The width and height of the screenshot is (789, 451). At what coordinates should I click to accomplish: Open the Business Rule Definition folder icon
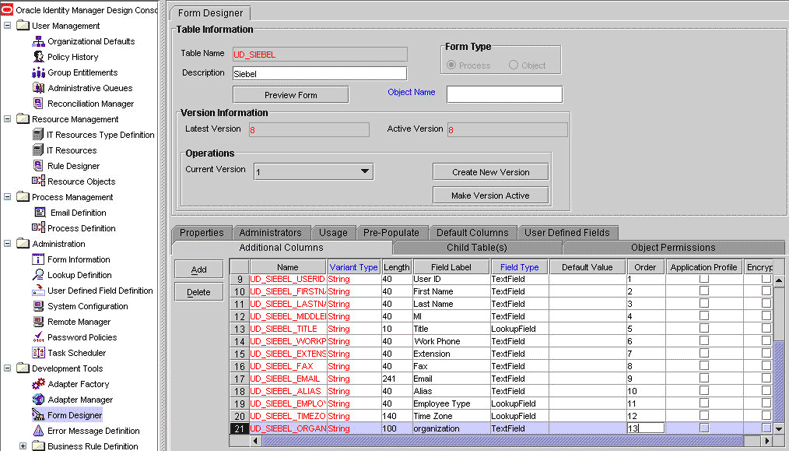[x=38, y=446]
